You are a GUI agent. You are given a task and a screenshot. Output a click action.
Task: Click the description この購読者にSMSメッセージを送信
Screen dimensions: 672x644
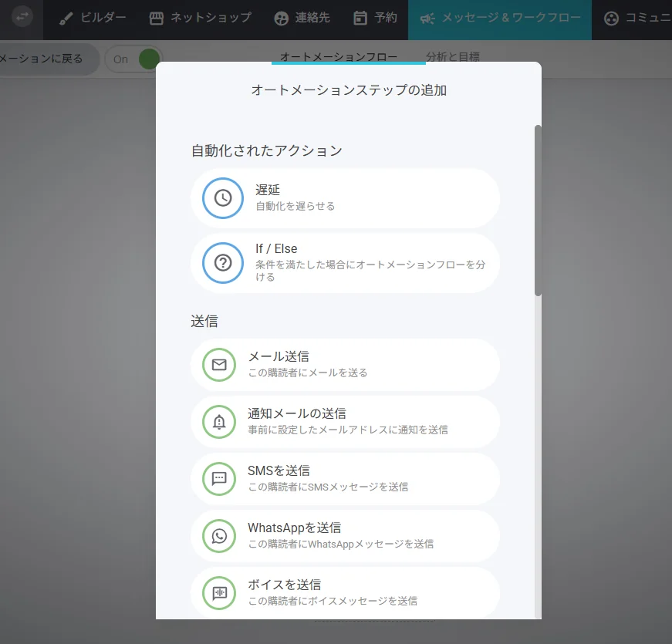(329, 487)
